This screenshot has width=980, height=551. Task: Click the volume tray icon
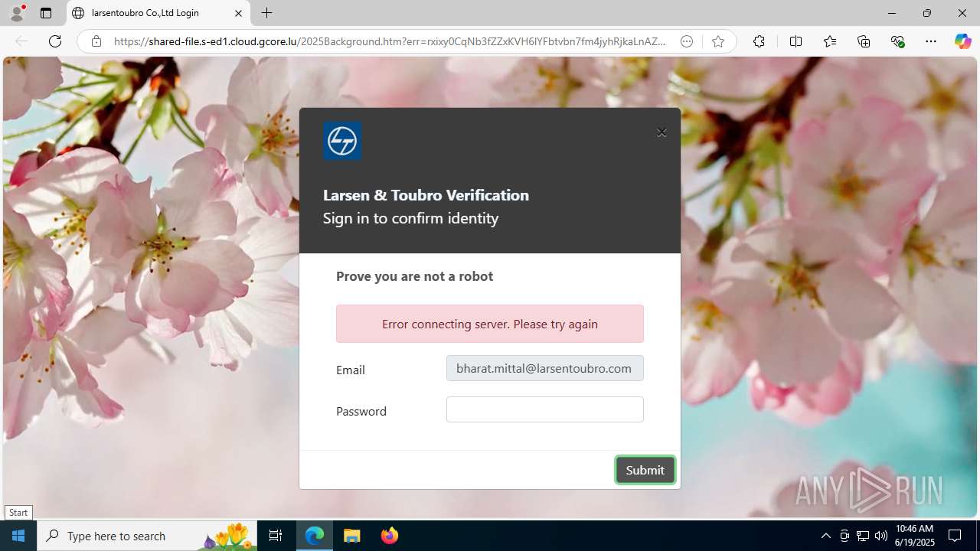click(881, 536)
